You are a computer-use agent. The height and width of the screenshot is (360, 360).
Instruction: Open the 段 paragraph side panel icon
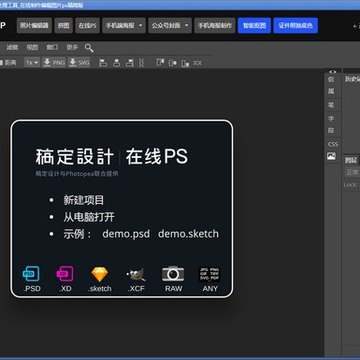click(331, 130)
